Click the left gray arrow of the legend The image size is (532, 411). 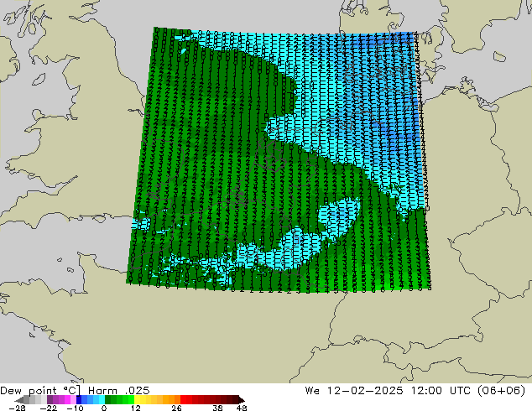point(19,400)
